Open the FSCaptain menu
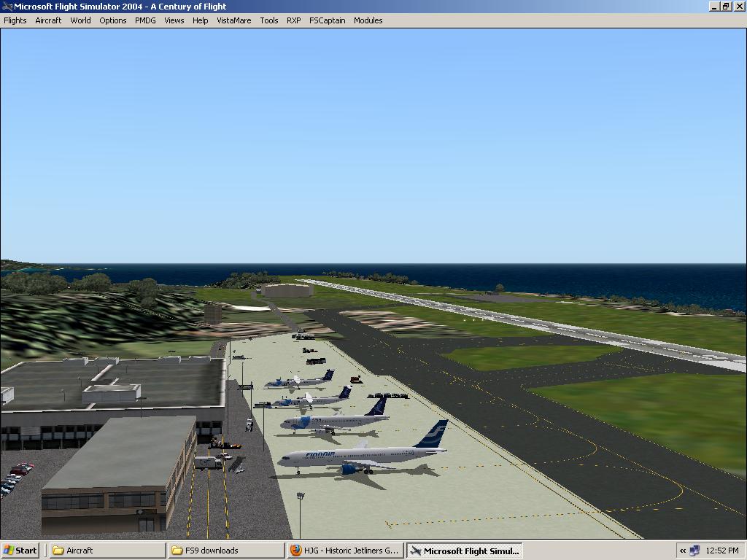The width and height of the screenshot is (747, 560). pos(328,20)
